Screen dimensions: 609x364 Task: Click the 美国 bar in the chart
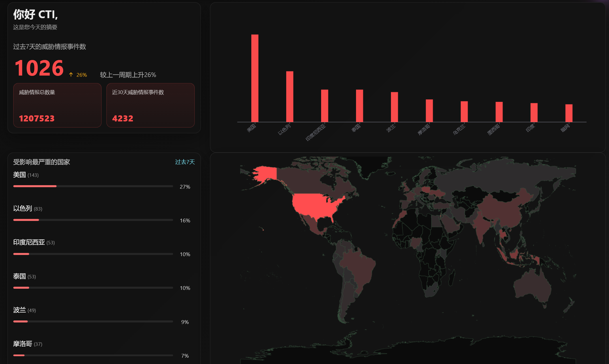pos(255,78)
